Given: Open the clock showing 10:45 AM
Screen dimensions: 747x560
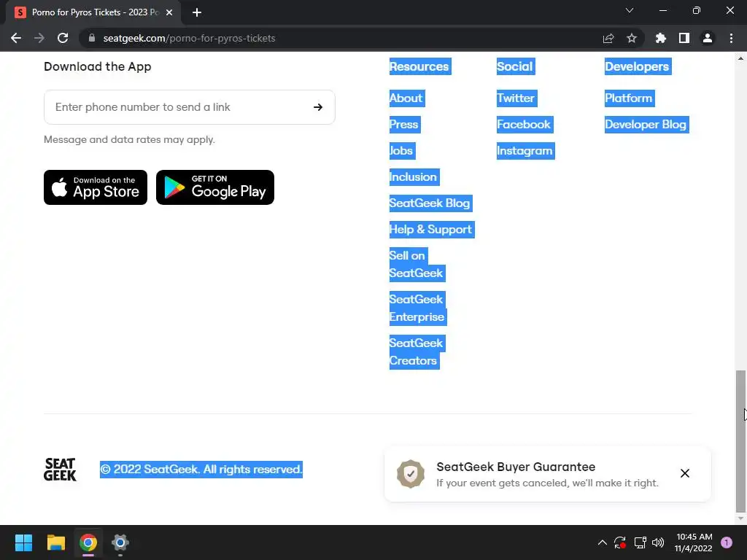Looking at the screenshot, I should click(694, 542).
